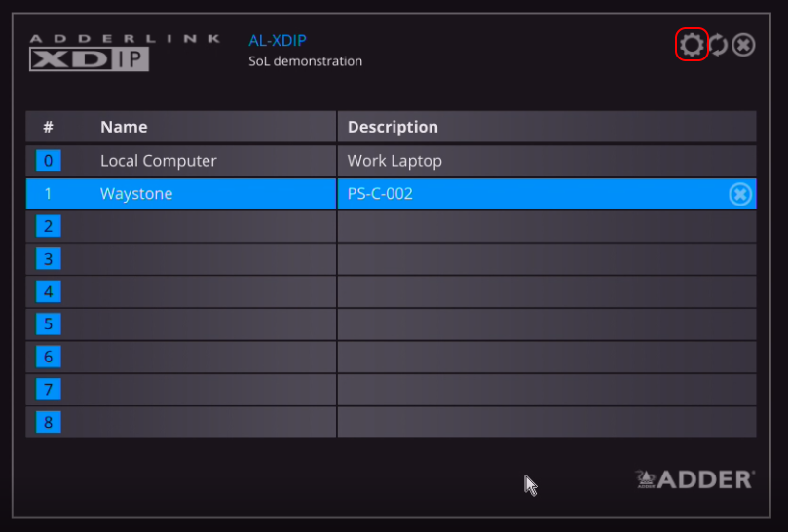788x532 pixels.
Task: Select channel number 5 badge
Action: tap(48, 323)
